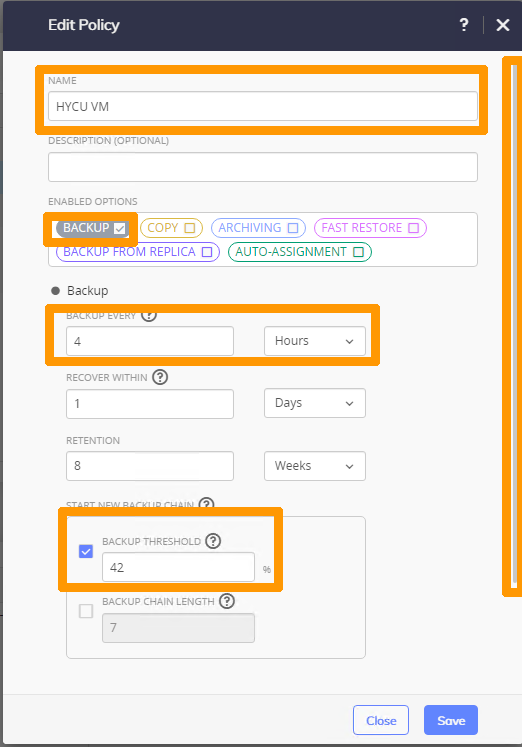The height and width of the screenshot is (747, 522).
Task: Open help icon for Start New Backup Chain
Action: 206,504
